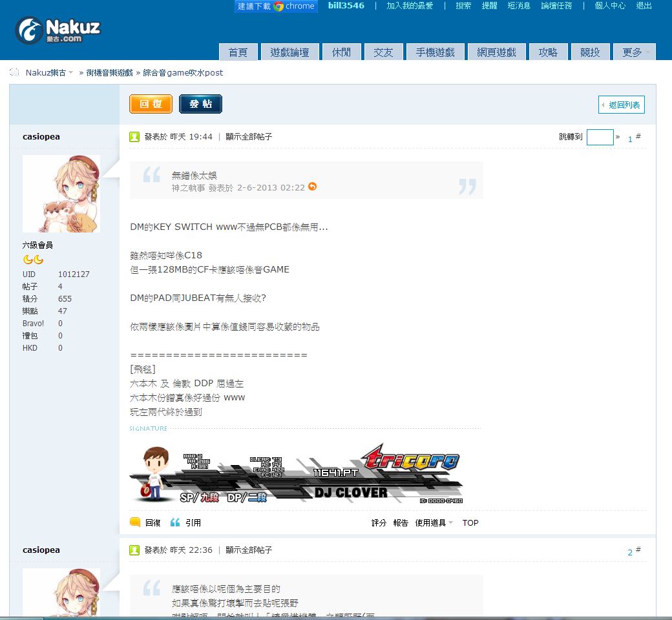
Task: Click the blue 發帖 button
Action: click(200, 104)
